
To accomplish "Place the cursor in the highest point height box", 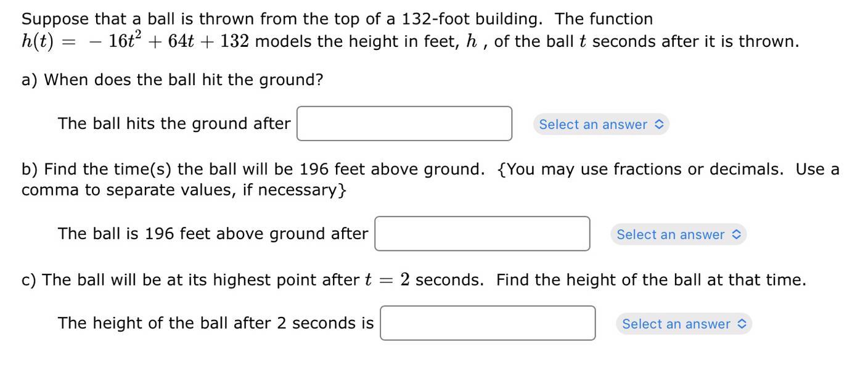I will (x=488, y=323).
